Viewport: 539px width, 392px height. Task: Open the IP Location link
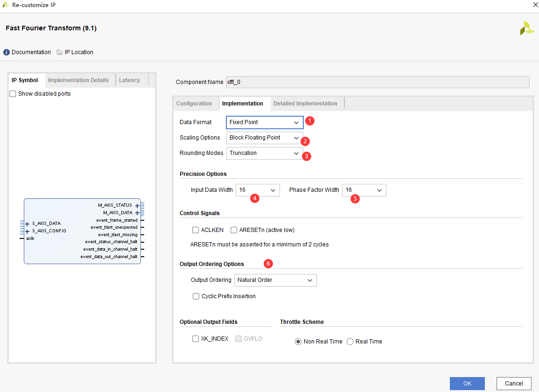tap(79, 52)
